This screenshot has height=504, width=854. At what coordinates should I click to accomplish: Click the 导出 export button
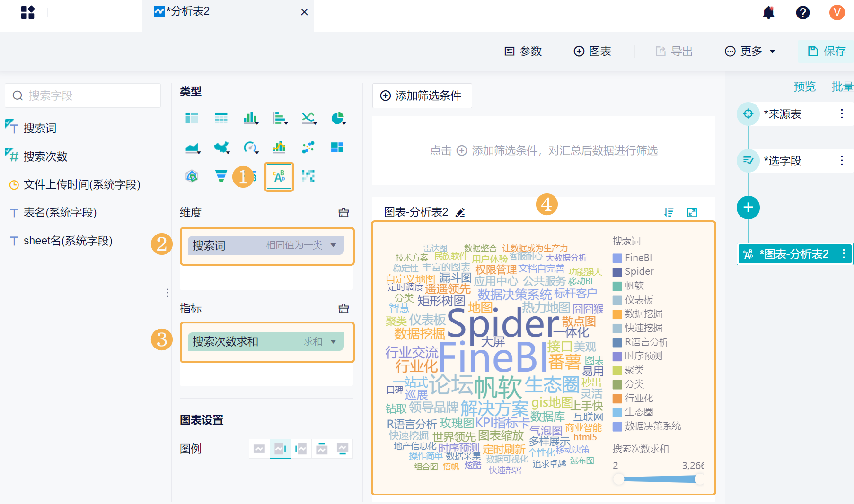674,51
